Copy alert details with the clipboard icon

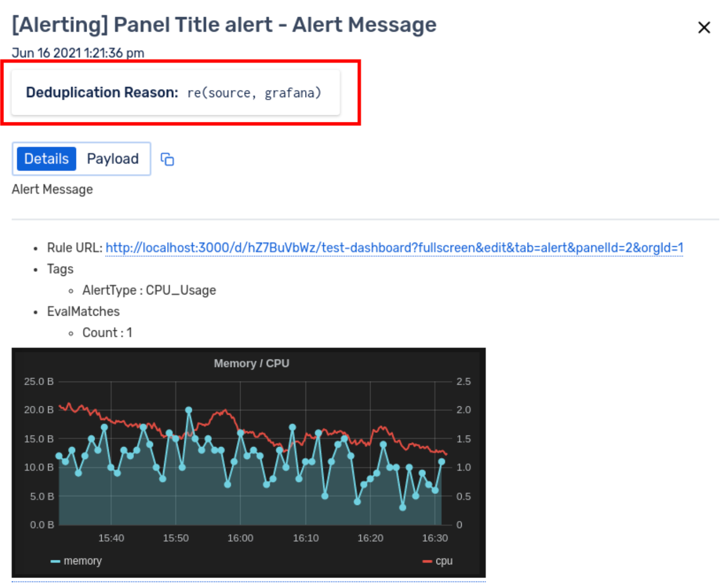click(167, 159)
